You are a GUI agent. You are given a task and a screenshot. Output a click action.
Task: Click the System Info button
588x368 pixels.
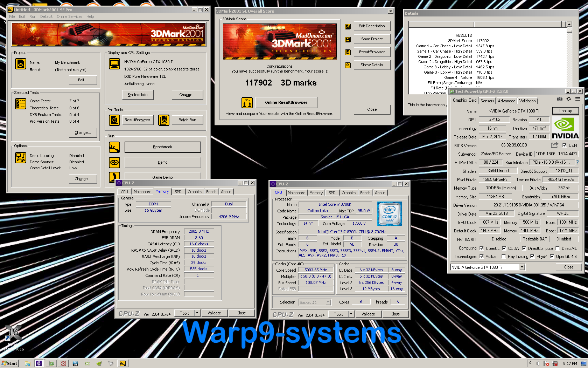(138, 95)
